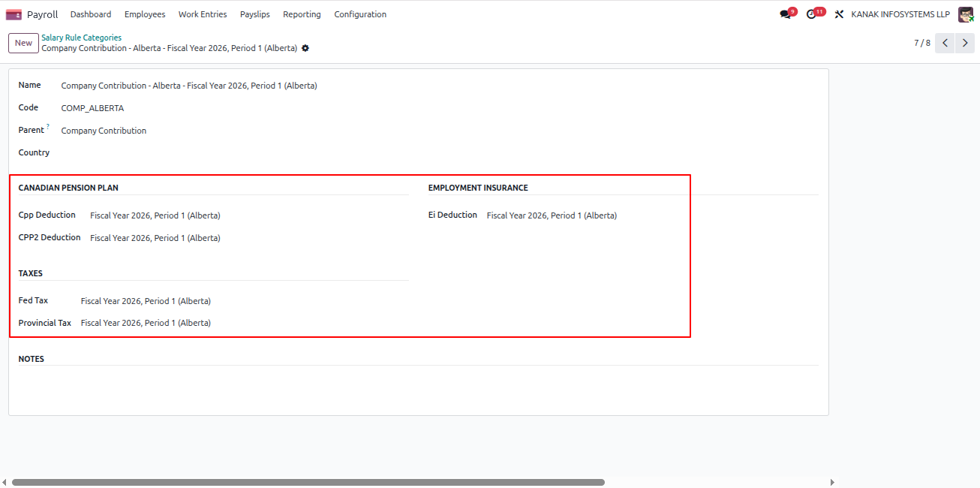980x488 pixels.
Task: Click right arrow of horizontal scrollbar
Action: pos(831,483)
